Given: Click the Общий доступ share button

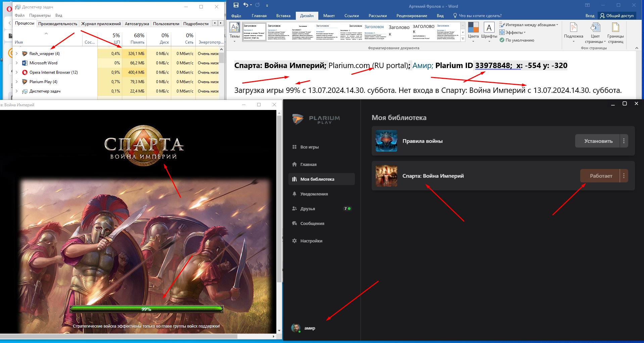Looking at the screenshot, I should pos(617,16).
